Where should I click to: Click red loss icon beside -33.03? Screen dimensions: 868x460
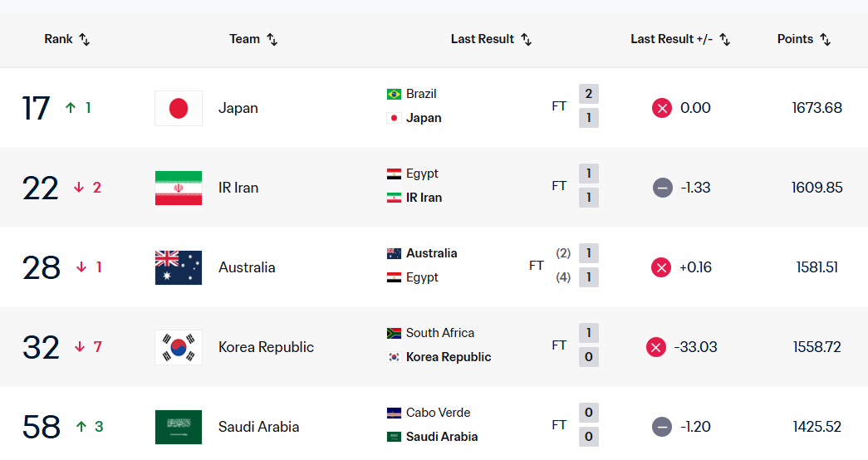(x=656, y=347)
